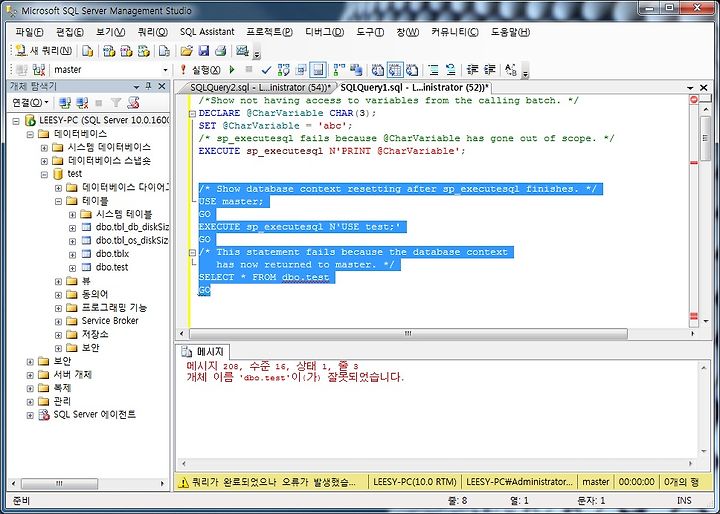
Task: Click the editor vertical scrollbar thumb
Action: pyautogui.click(x=706, y=138)
